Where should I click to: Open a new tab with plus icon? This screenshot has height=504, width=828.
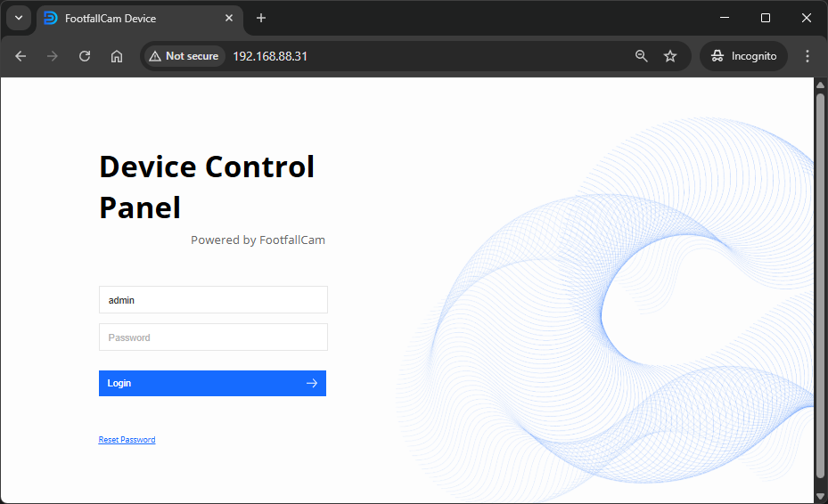tap(261, 18)
